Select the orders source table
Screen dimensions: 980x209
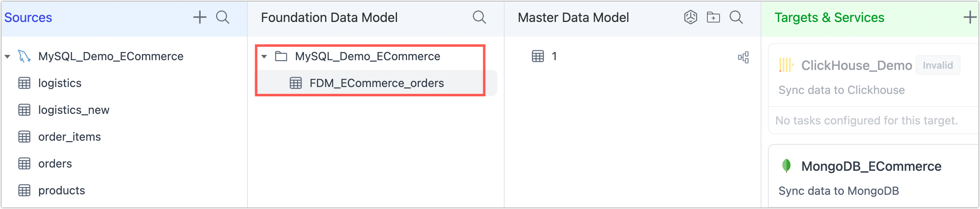pos(55,164)
